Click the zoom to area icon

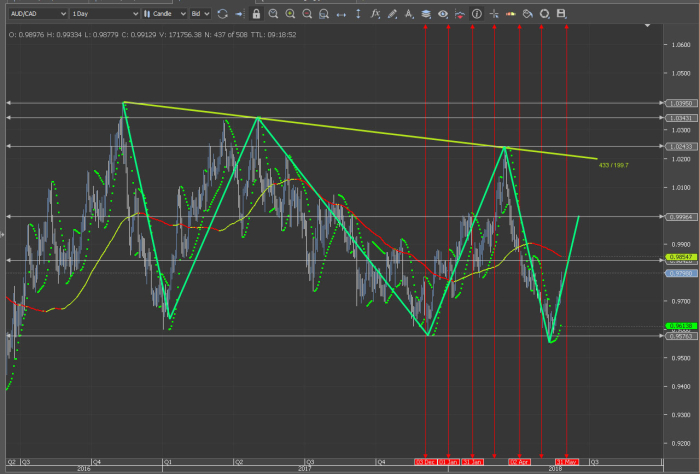click(324, 14)
